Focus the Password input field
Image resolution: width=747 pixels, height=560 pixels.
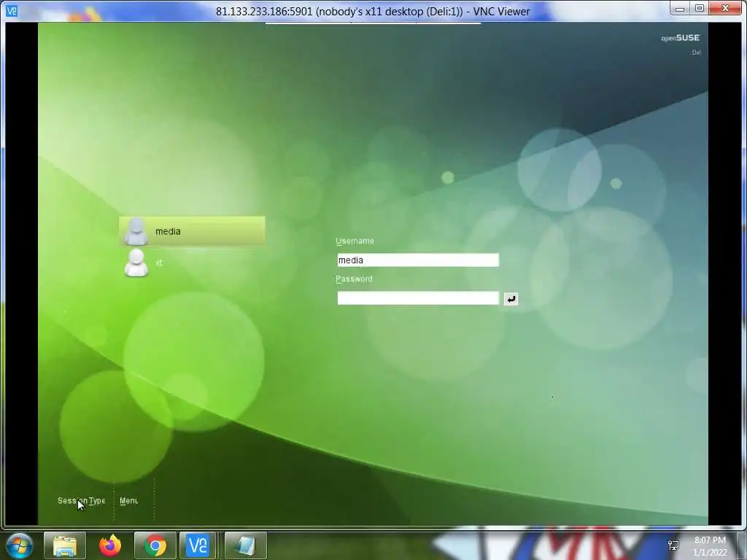point(418,298)
